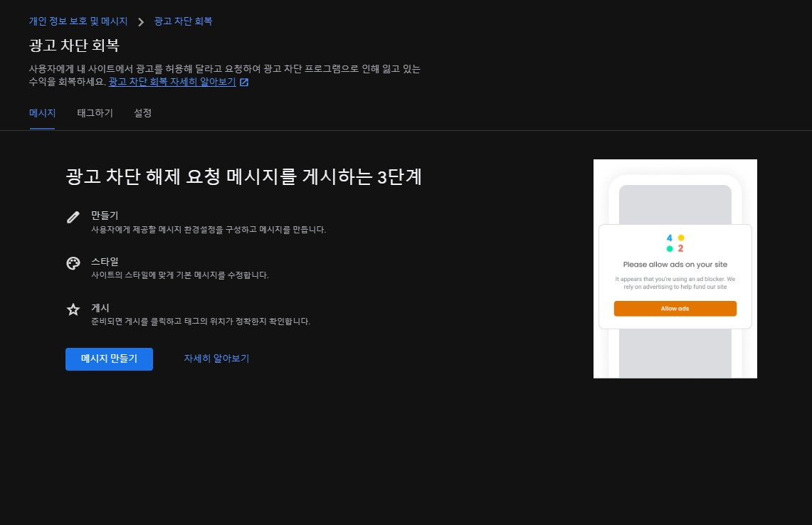Screen dimensions: 812x525
Task: Click the page title 광고 차단 회복
Action: (74, 46)
